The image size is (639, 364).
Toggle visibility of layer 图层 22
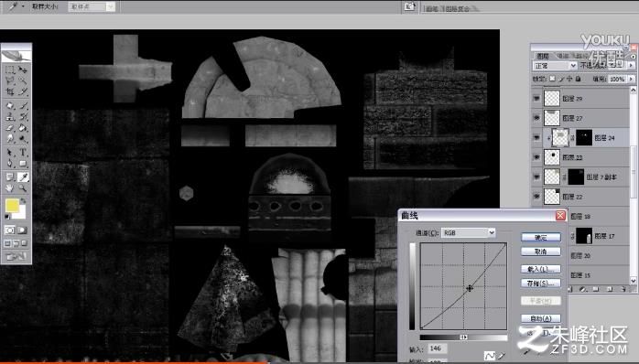tap(536, 197)
